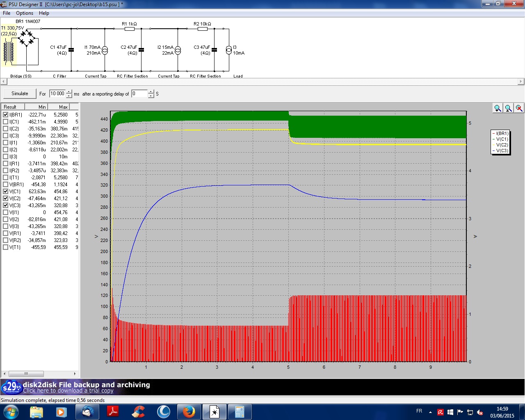Click the BR1 bridge rectifier diode symbol

pos(27,37)
